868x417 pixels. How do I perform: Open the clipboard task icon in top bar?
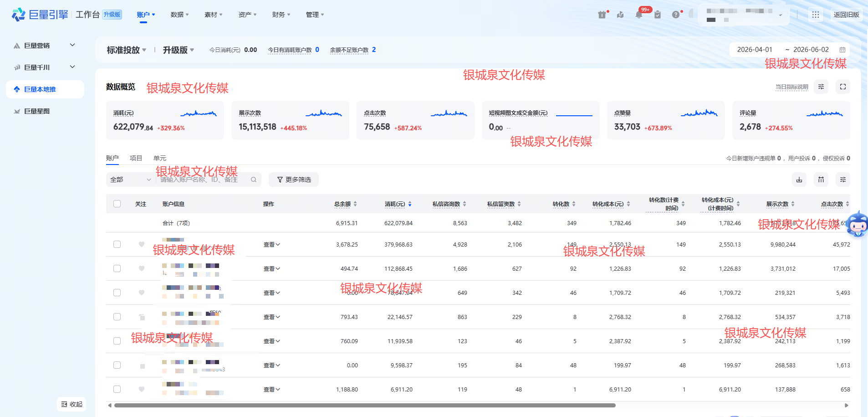[658, 15]
